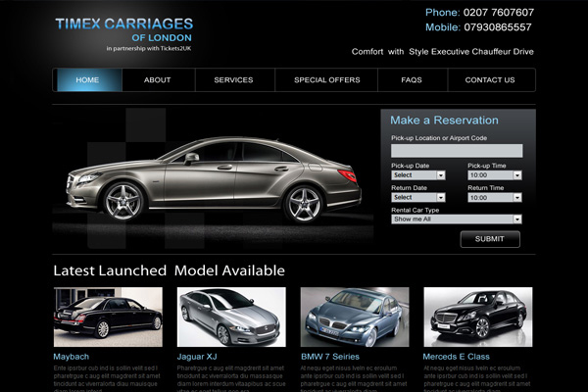This screenshot has width=588, height=392.
Task: Click the phone number 0207 7607607
Action: 499,13
